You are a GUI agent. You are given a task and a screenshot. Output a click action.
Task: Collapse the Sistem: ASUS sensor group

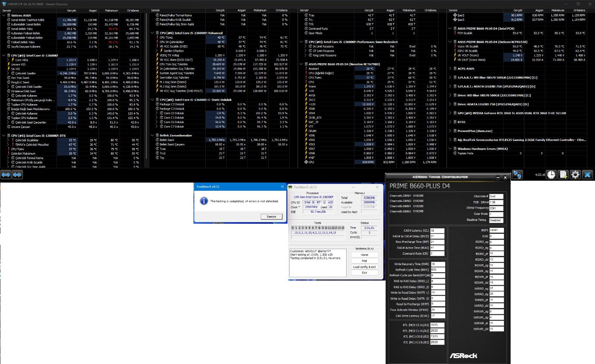coord(4,16)
